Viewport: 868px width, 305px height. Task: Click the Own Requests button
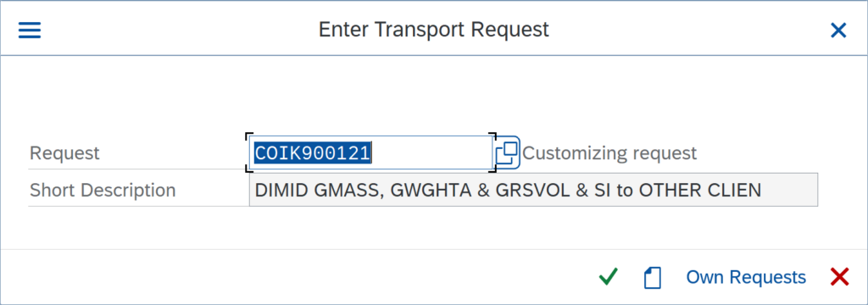click(x=746, y=277)
